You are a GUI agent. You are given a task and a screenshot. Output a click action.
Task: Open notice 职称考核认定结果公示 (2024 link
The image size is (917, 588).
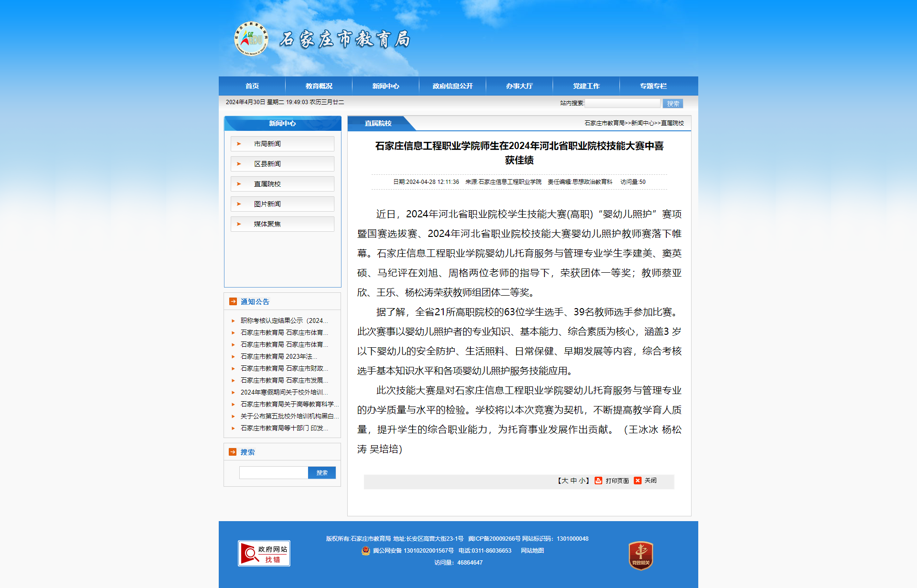284,321
